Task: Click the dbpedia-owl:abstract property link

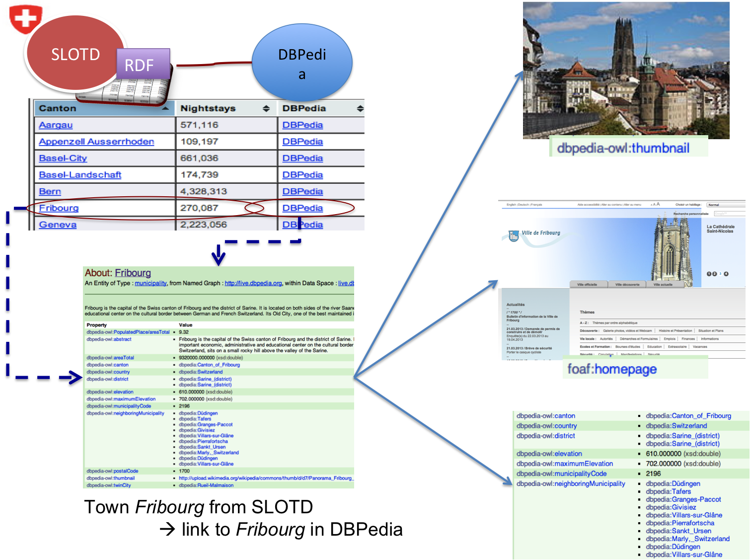Action: 109,339
